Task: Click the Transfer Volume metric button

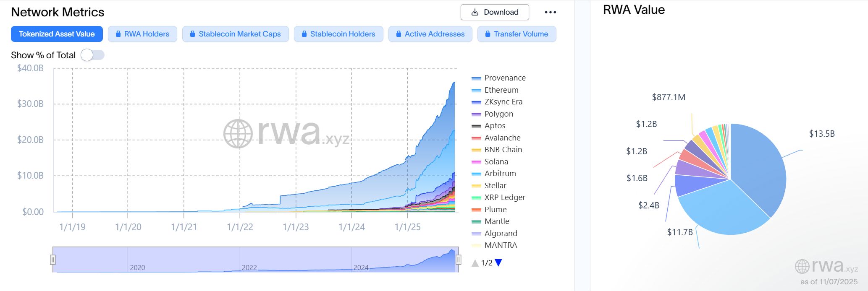Action: tap(517, 34)
